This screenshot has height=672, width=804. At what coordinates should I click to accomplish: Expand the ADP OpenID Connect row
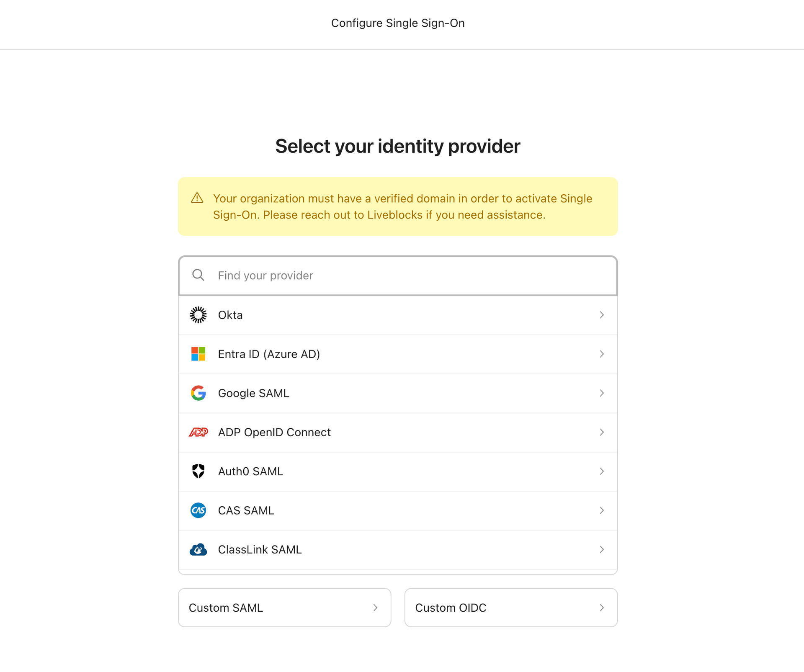(602, 432)
